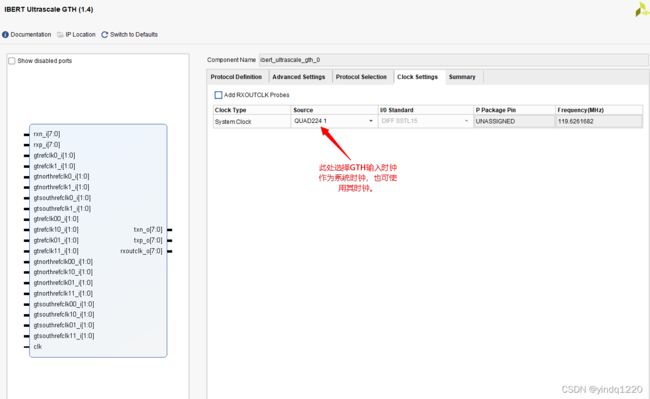Select port gtnorthrefclk0_i[1:0]
Viewport: 650px width, 399px height.
[61, 177]
